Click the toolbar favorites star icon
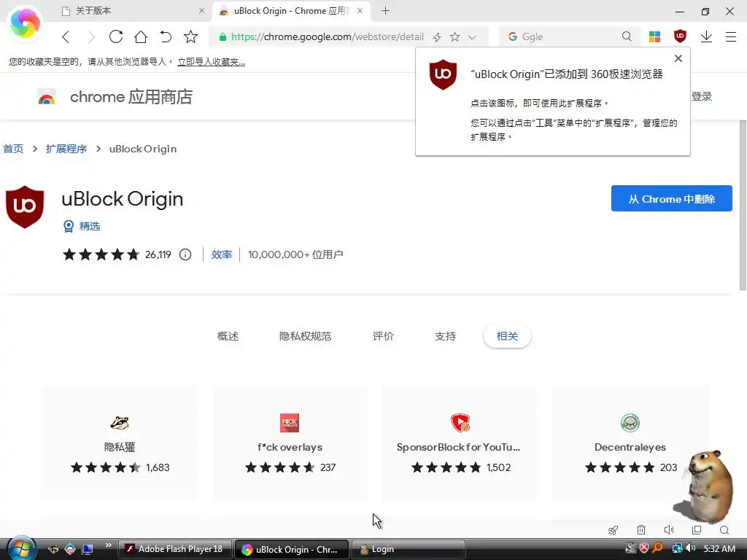 point(190,36)
